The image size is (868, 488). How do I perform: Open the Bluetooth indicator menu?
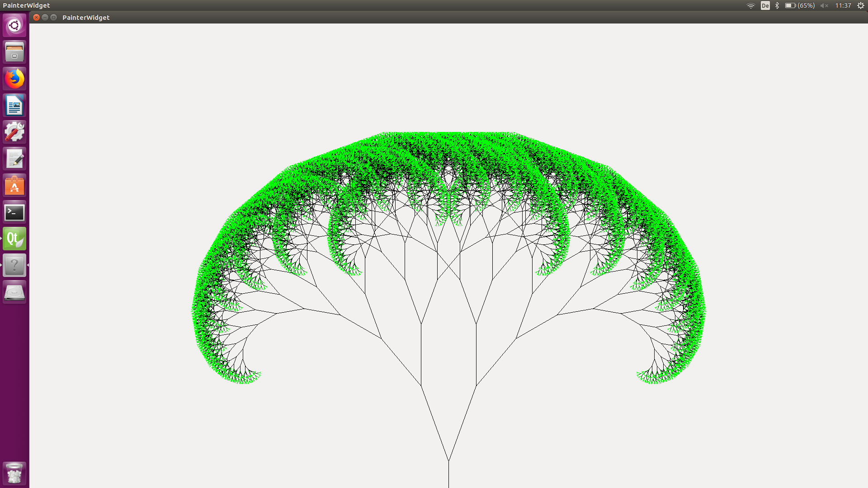click(x=777, y=5)
